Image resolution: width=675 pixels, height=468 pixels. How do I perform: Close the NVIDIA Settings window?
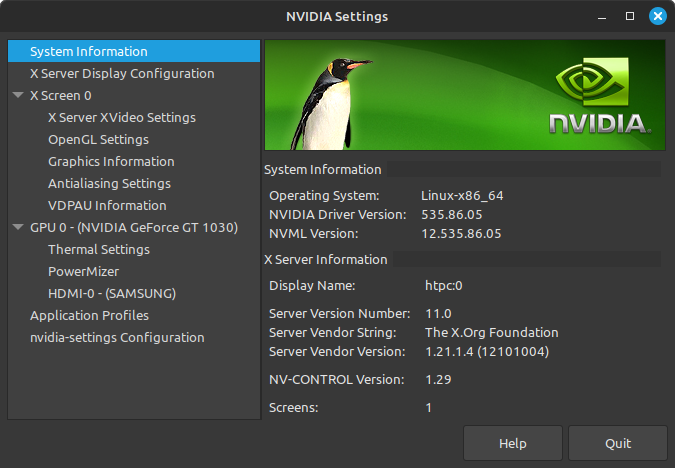pyautogui.click(x=658, y=16)
